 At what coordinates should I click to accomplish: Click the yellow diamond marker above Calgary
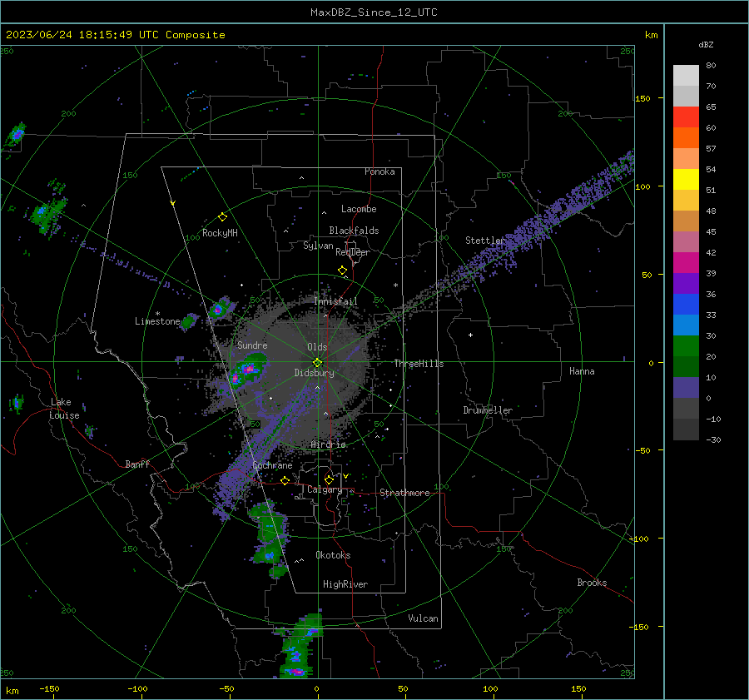[x=329, y=479]
